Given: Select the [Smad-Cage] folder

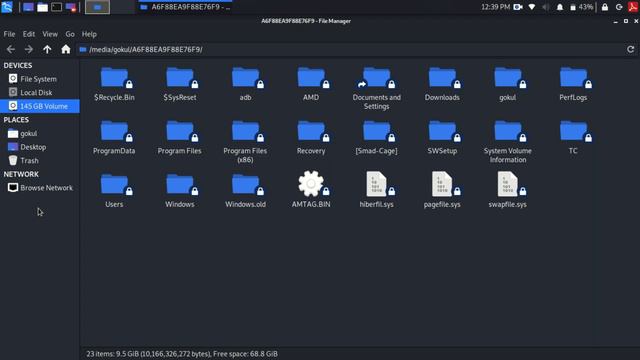Looking at the screenshot, I should click(376, 138).
